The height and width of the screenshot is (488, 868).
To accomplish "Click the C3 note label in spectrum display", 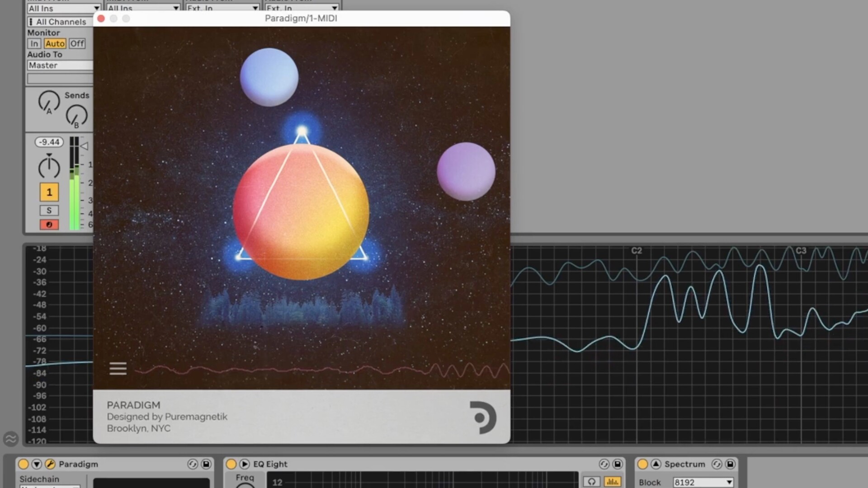I will (801, 251).
